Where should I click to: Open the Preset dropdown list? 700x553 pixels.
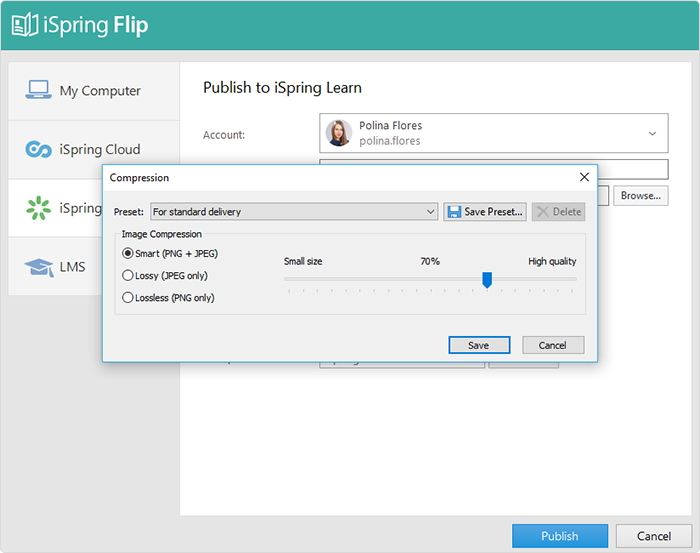pyautogui.click(x=431, y=212)
